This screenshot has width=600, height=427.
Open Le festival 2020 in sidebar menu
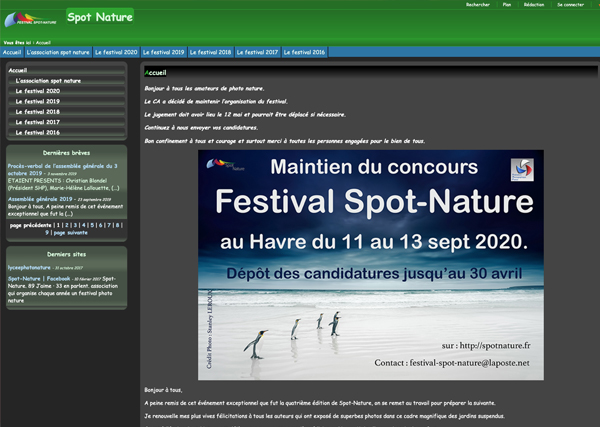click(66, 91)
